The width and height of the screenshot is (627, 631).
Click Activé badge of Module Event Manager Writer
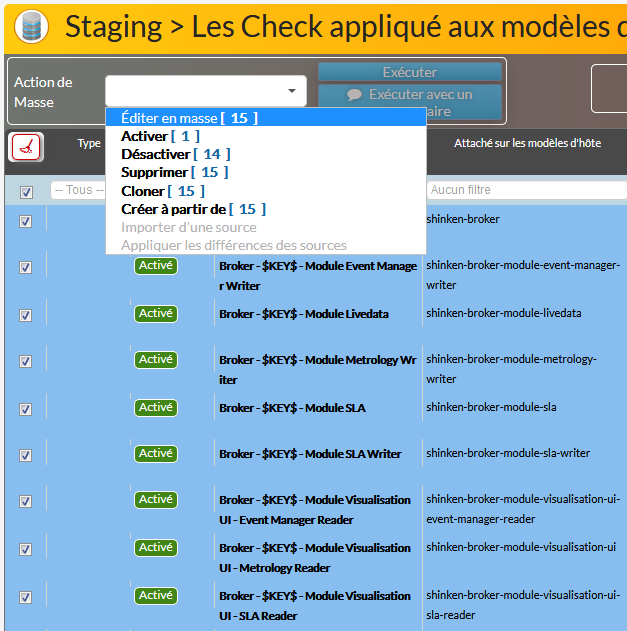156,266
